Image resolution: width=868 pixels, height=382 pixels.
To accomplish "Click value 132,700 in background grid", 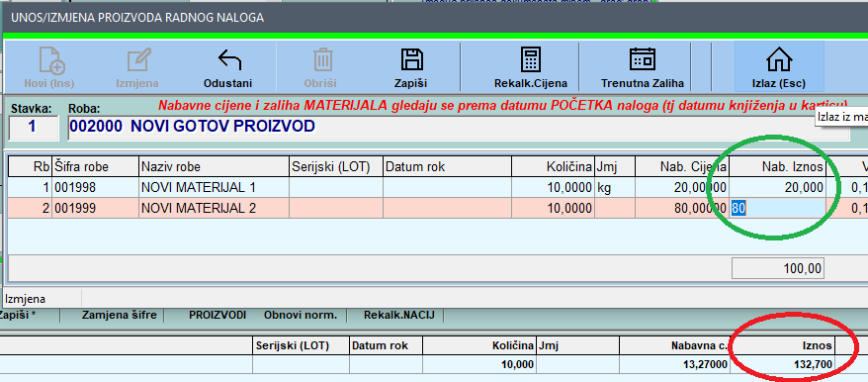I will [783, 364].
